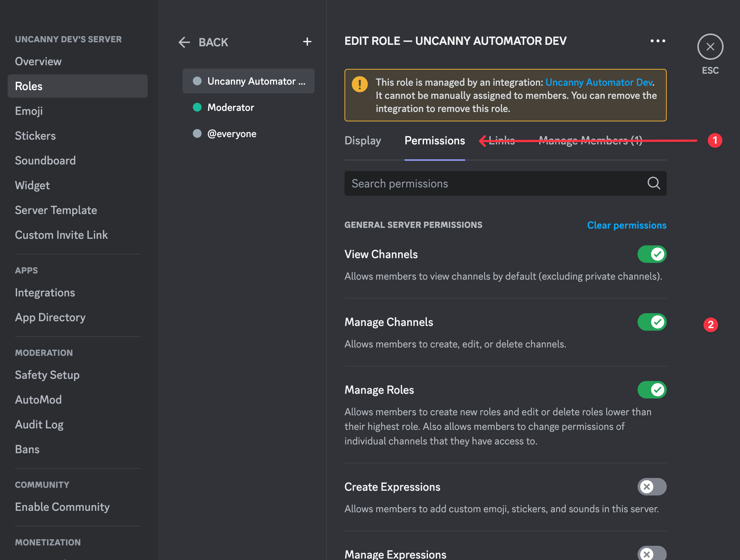Open the three-dot overflow menu
The image size is (740, 560).
[657, 41]
